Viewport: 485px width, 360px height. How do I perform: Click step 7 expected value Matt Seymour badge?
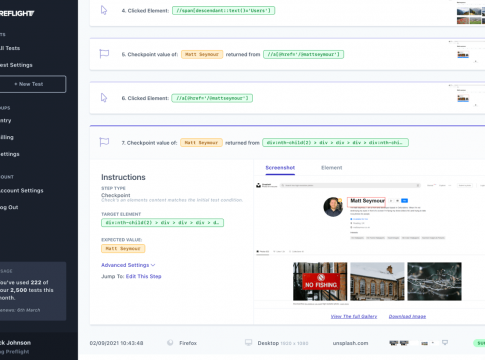pyautogui.click(x=201, y=143)
